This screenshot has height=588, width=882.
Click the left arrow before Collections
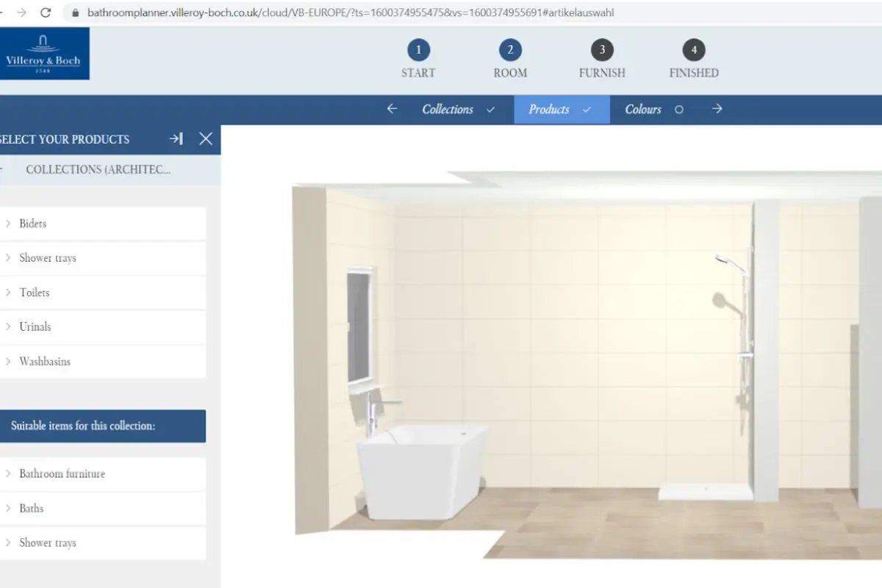tap(392, 109)
